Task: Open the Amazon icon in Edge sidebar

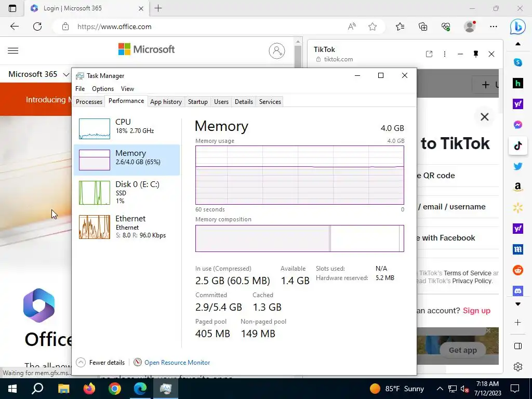Action: tap(518, 187)
